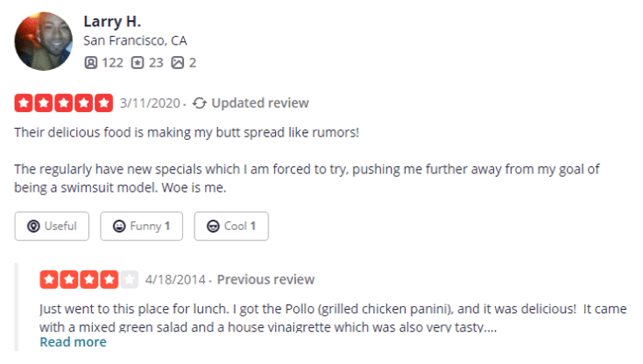Open the Larry H. reviewer name link
643x364 pixels.
click(x=112, y=21)
